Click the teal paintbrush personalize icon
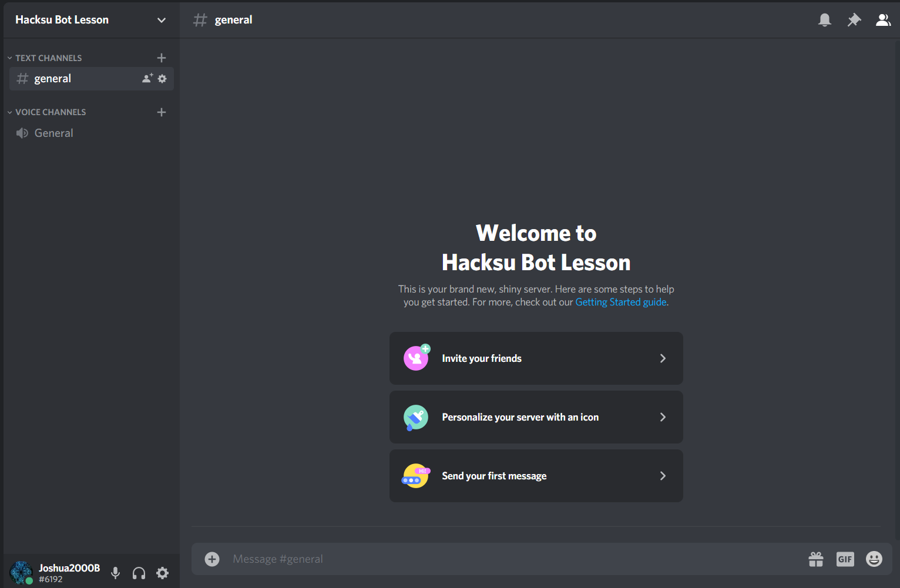This screenshot has height=588, width=900. coord(416,418)
